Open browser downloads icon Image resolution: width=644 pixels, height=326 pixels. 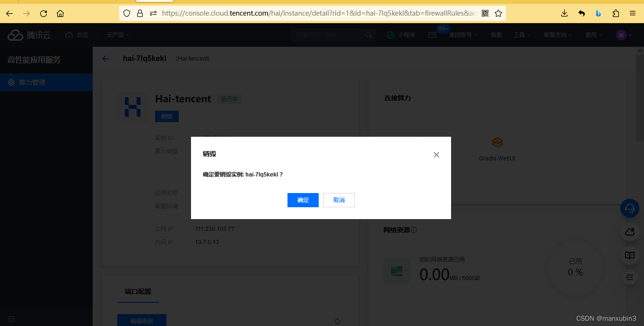coord(564,14)
